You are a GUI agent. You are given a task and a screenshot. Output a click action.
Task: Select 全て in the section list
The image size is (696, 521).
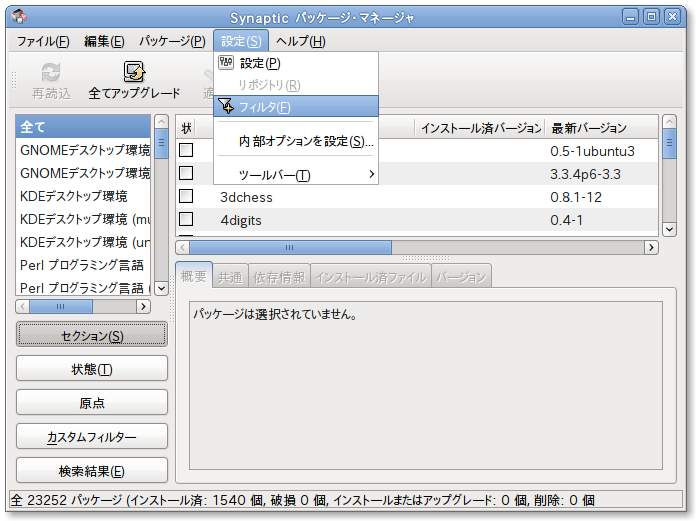point(83,127)
